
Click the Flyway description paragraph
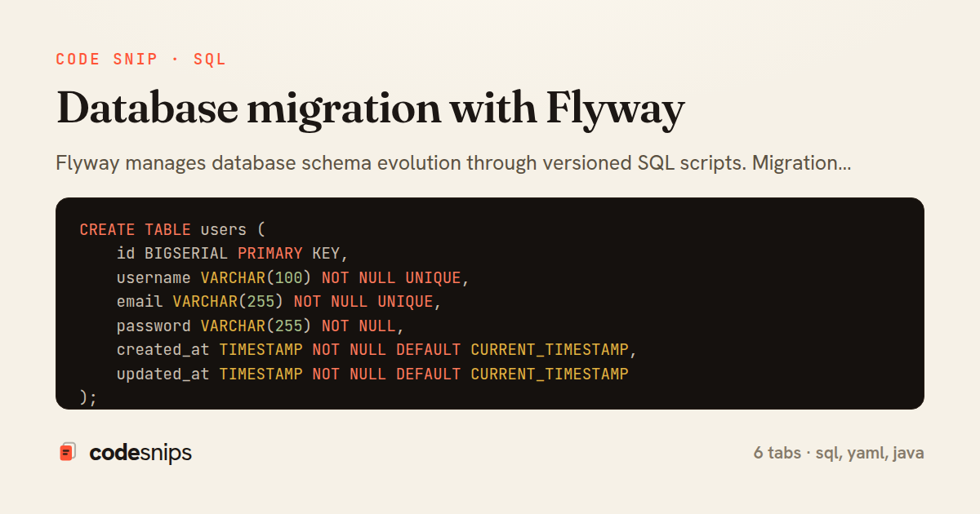(x=453, y=163)
